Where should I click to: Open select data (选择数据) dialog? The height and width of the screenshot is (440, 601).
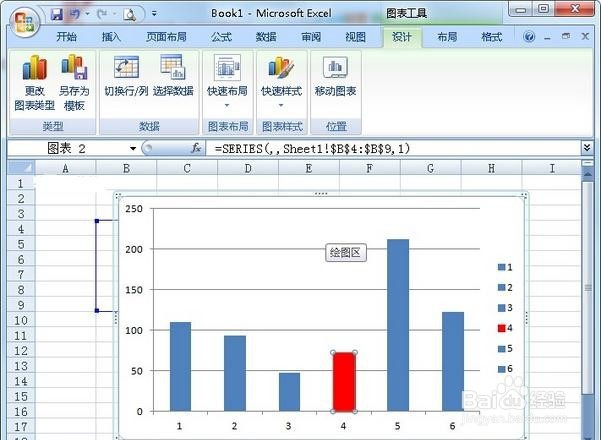tap(173, 76)
